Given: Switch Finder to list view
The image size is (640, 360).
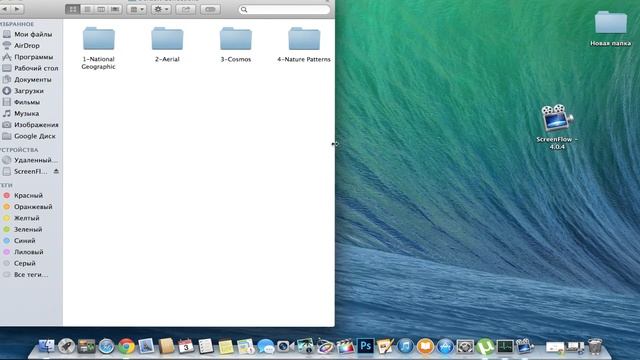Looking at the screenshot, I should click(x=87, y=9).
